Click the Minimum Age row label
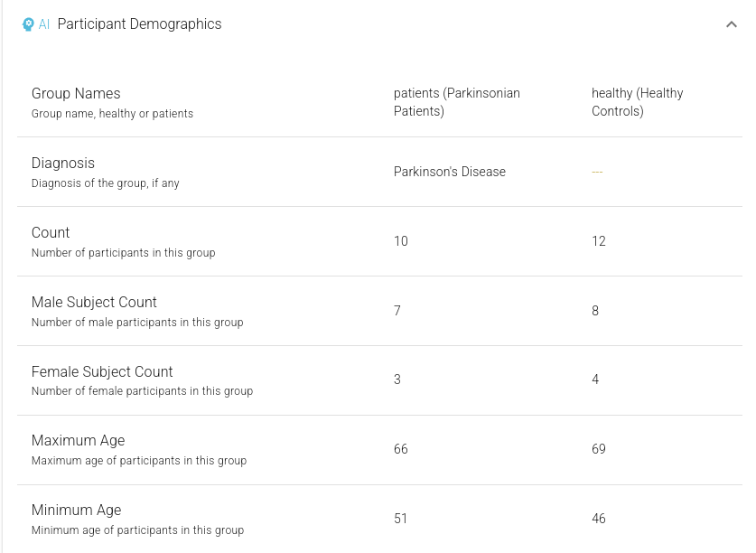Viewport: 756px width, 553px height. (76, 510)
